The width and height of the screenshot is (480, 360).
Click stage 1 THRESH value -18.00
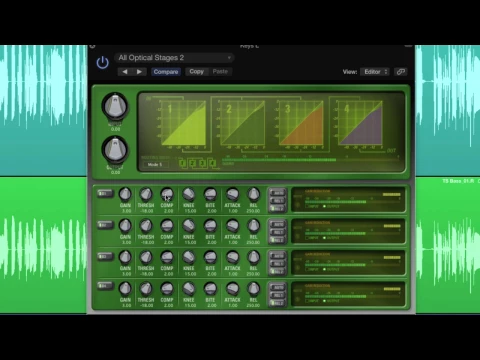[x=146, y=211]
